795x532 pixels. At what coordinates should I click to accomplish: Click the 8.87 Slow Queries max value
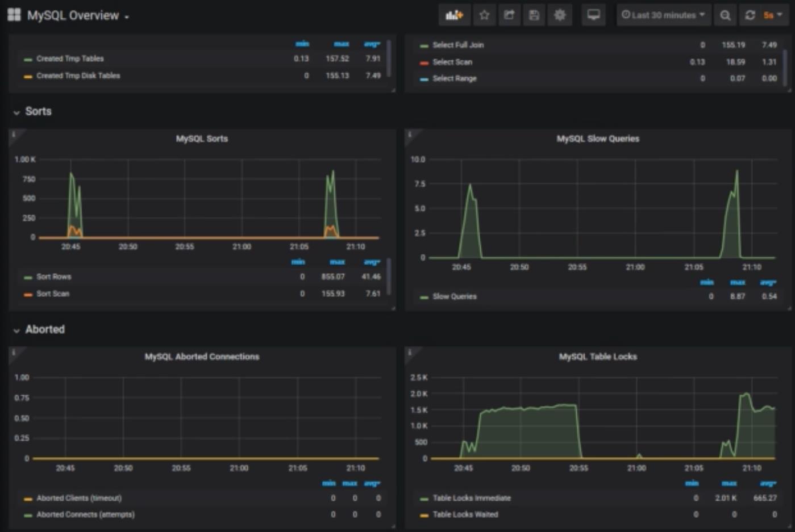(738, 296)
